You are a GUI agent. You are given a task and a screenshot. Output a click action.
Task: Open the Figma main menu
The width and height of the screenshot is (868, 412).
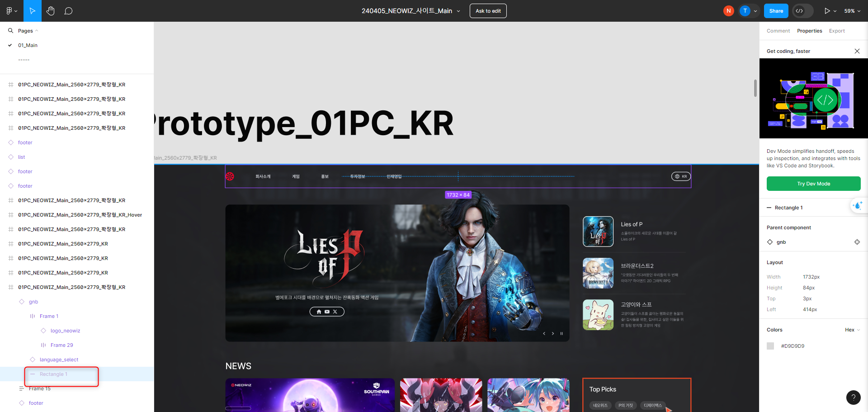[11, 11]
